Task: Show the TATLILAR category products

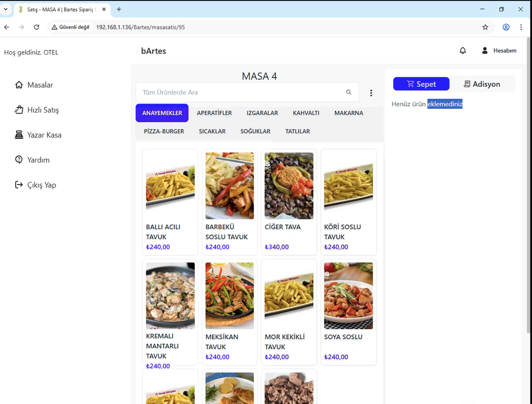Action: 297,131
